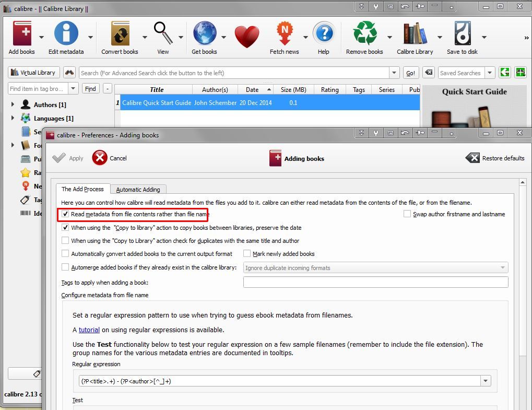The height and width of the screenshot is (410, 532).
Task: Click the Apply checkmark in Preferences
Action: pos(59,158)
